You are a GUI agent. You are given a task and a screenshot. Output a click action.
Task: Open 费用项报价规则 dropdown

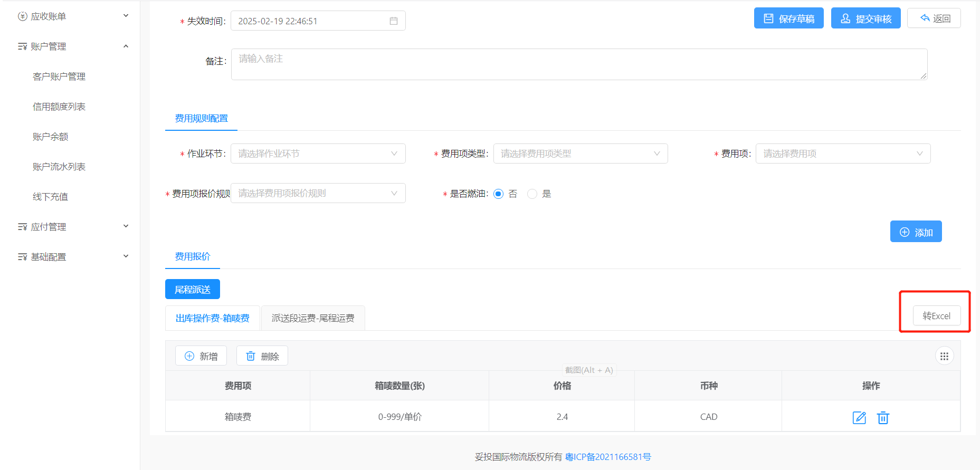[318, 193]
